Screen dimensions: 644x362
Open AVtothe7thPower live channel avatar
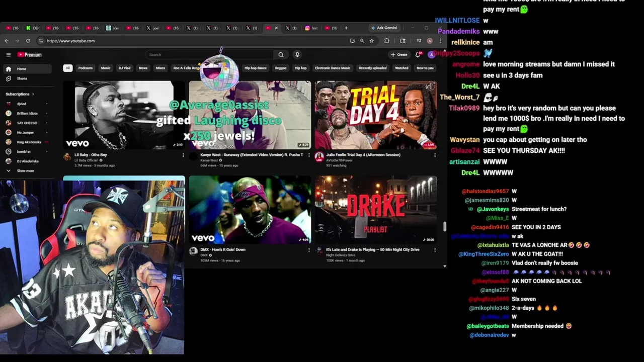tap(319, 157)
